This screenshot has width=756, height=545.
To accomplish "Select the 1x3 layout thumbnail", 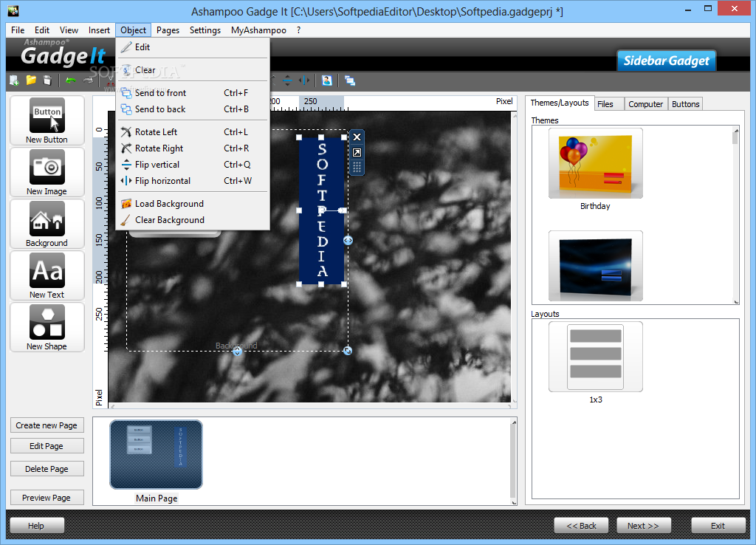I will [596, 357].
